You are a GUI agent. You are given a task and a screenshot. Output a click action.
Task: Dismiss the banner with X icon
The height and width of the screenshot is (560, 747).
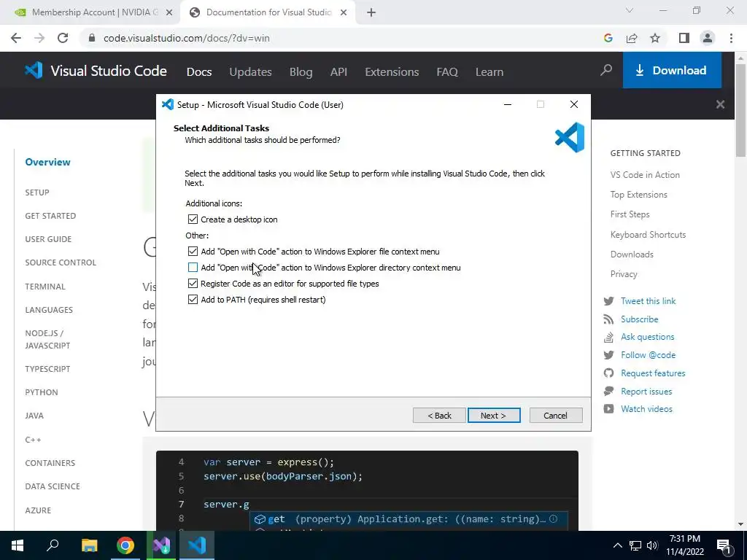[x=720, y=104]
